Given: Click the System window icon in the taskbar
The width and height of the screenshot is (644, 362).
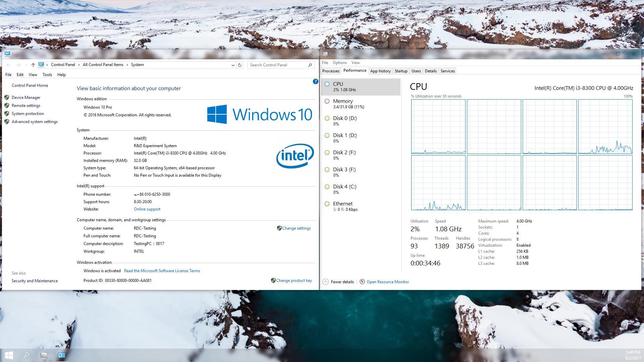Looking at the screenshot, I should 61,355.
